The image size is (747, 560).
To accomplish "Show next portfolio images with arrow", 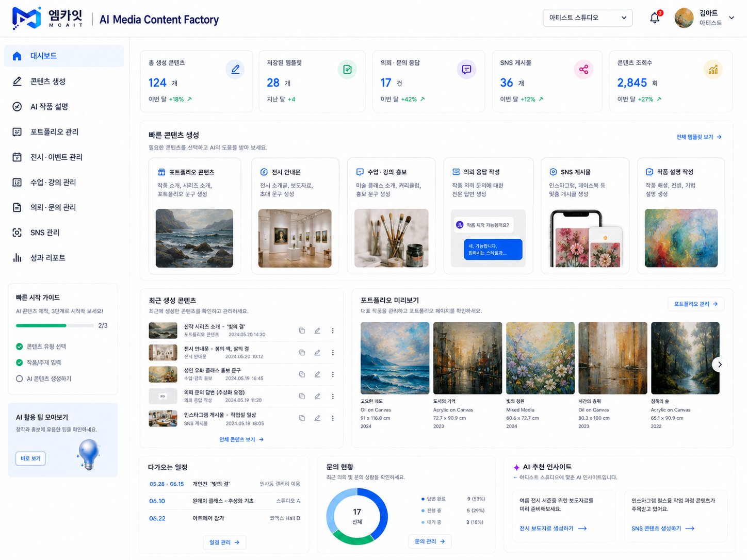I will [720, 365].
